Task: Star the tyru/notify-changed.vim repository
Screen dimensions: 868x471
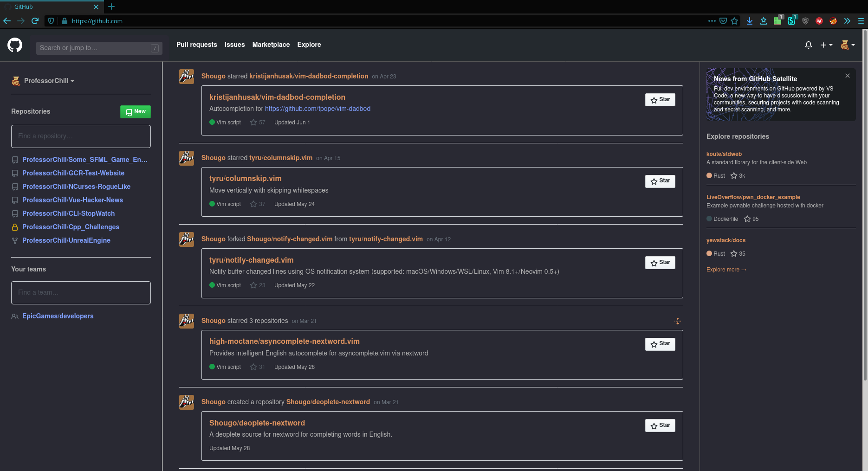Action: (x=660, y=263)
